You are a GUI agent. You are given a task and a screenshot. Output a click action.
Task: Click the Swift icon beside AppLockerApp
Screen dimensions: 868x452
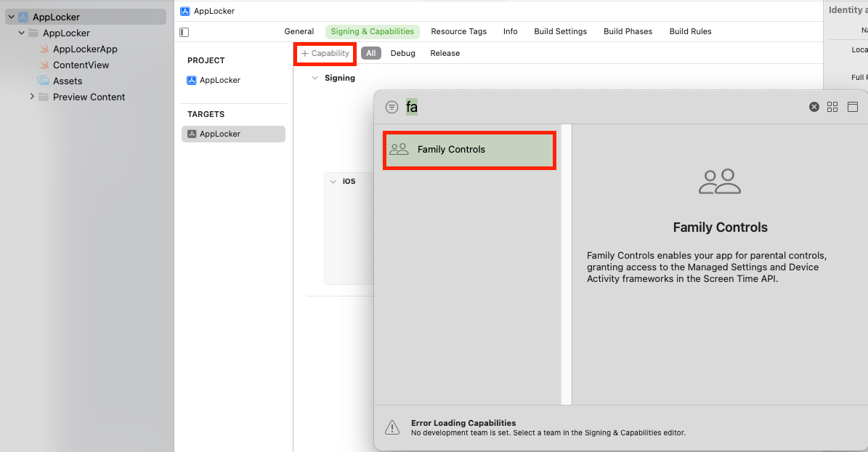click(x=44, y=49)
